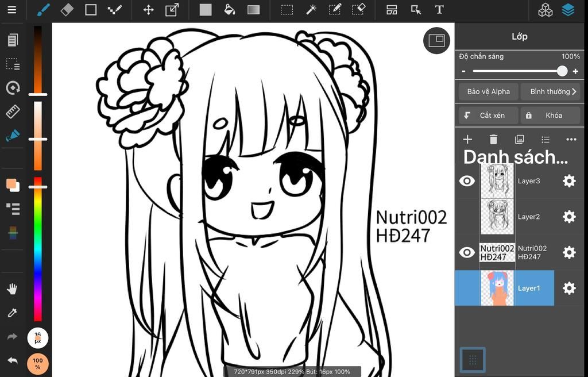Tap the foreground/background color swatch
This screenshot has width=588, height=377.
click(x=13, y=185)
